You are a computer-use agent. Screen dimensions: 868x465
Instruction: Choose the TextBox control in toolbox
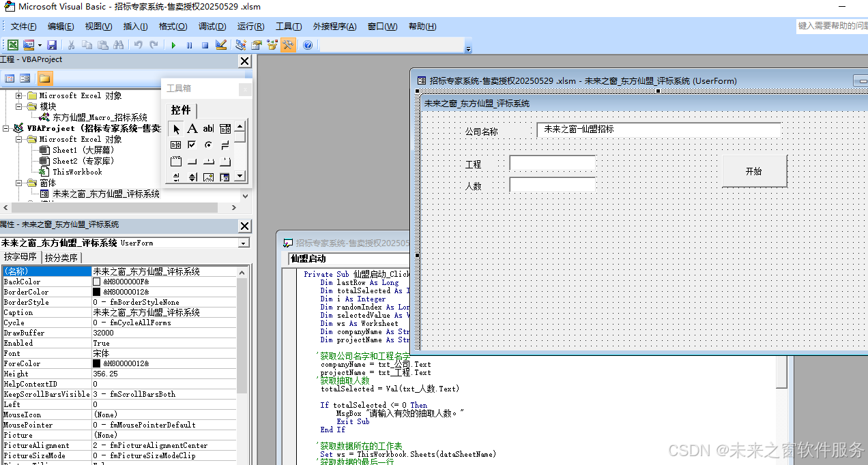point(208,128)
